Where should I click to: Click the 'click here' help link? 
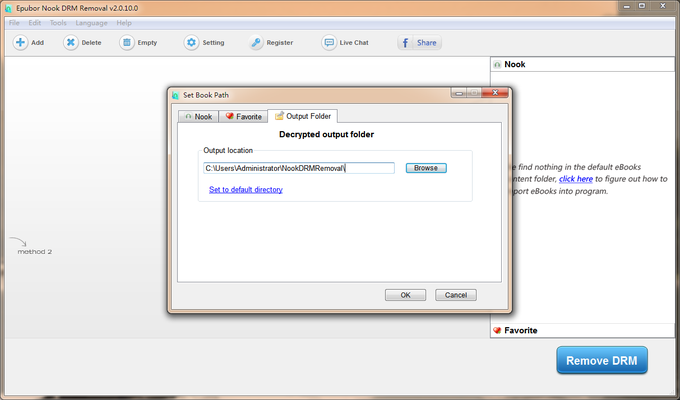576,179
